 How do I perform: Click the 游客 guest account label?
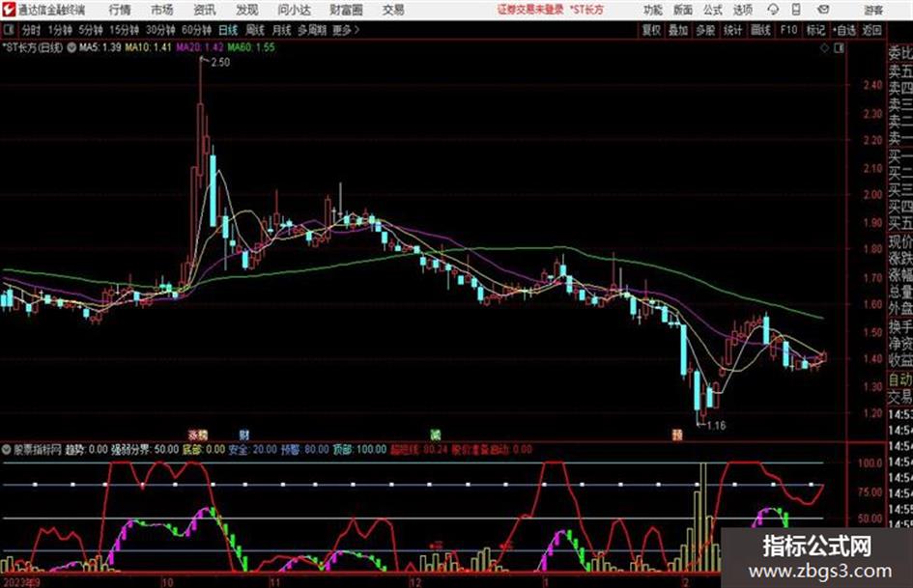tap(873, 10)
